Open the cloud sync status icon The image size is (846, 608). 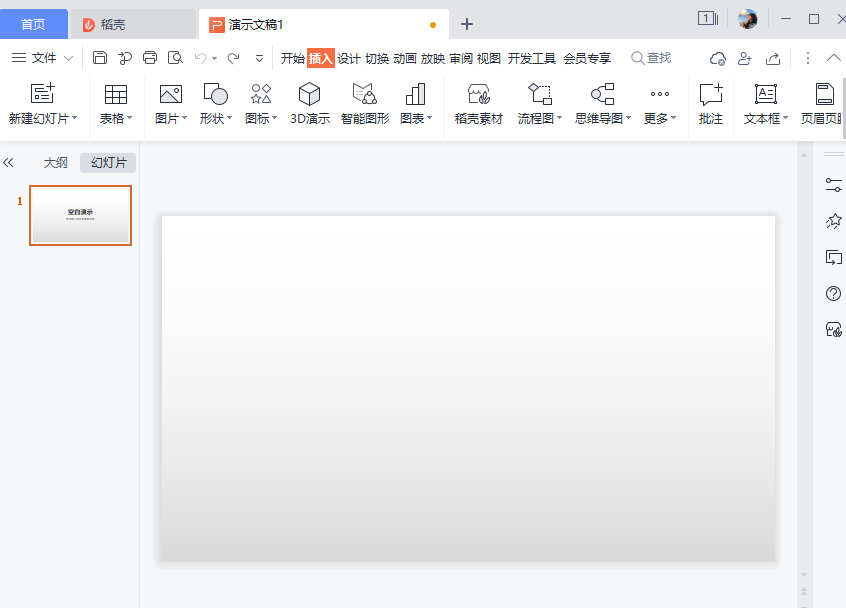click(x=717, y=59)
